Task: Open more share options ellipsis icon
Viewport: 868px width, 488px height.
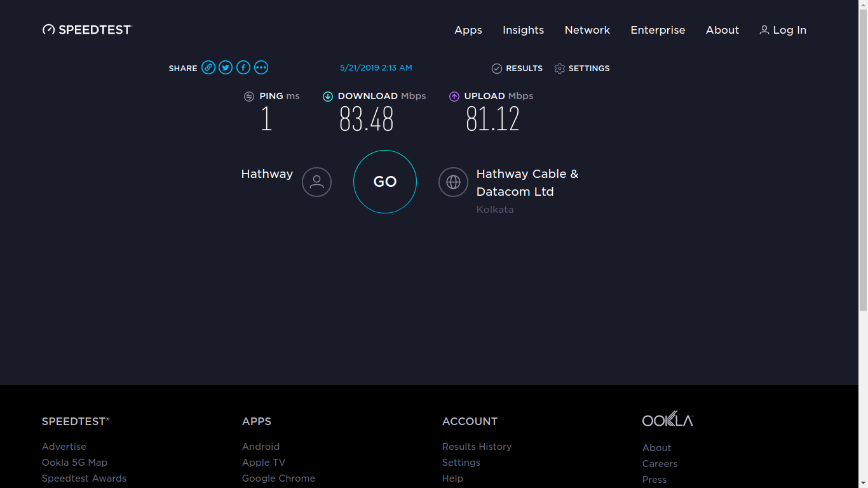Action: pos(261,68)
